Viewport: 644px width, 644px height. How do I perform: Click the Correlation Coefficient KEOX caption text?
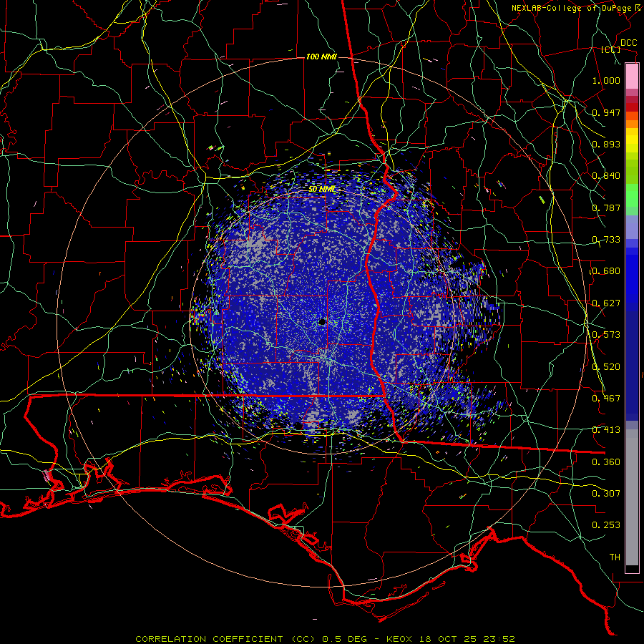pos(325,639)
